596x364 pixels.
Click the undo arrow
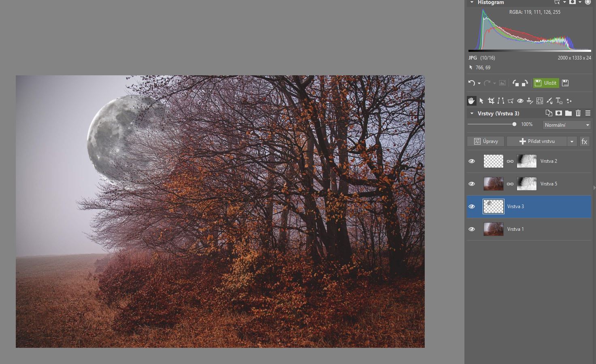(472, 83)
